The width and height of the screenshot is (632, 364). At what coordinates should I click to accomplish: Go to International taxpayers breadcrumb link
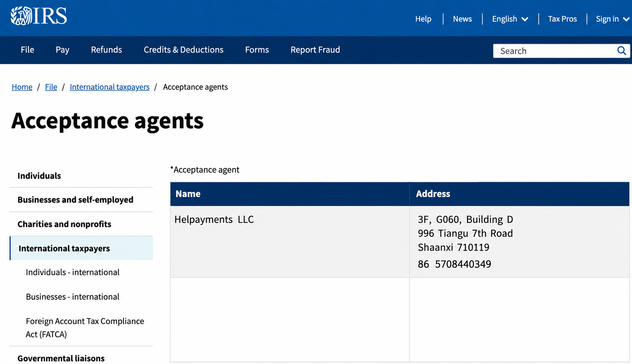pos(109,87)
